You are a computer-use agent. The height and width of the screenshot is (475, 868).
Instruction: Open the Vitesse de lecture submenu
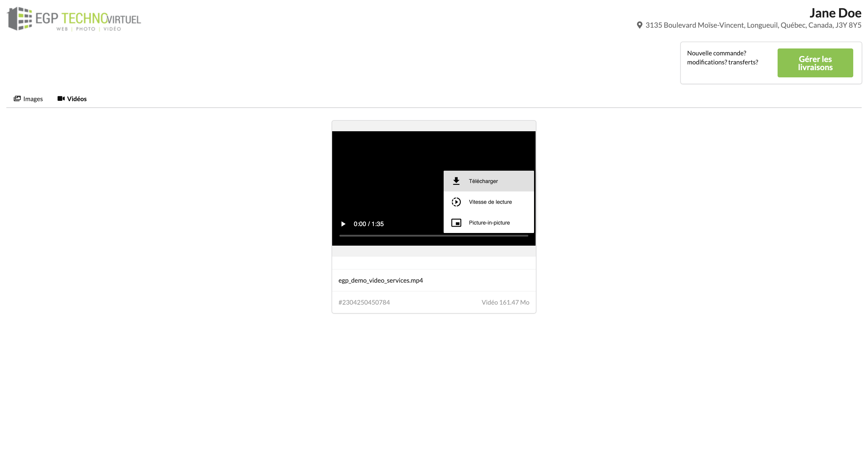[x=490, y=202]
